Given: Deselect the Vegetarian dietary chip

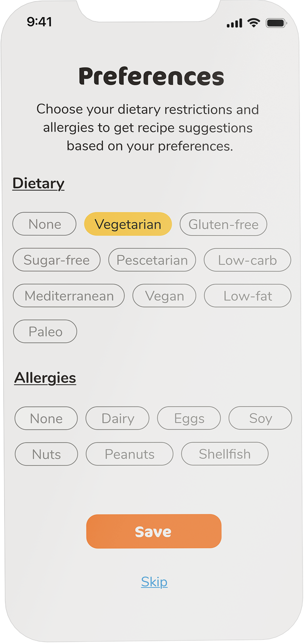Looking at the screenshot, I should pyautogui.click(x=128, y=224).
